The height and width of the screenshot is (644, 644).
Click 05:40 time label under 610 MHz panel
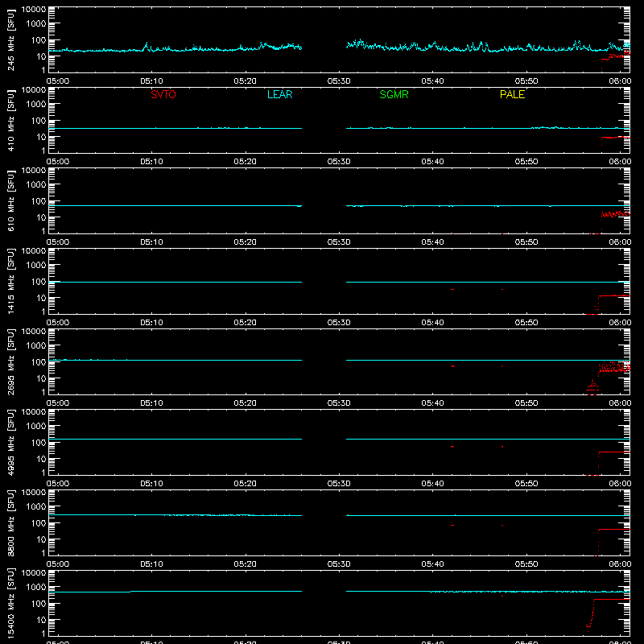click(x=432, y=242)
